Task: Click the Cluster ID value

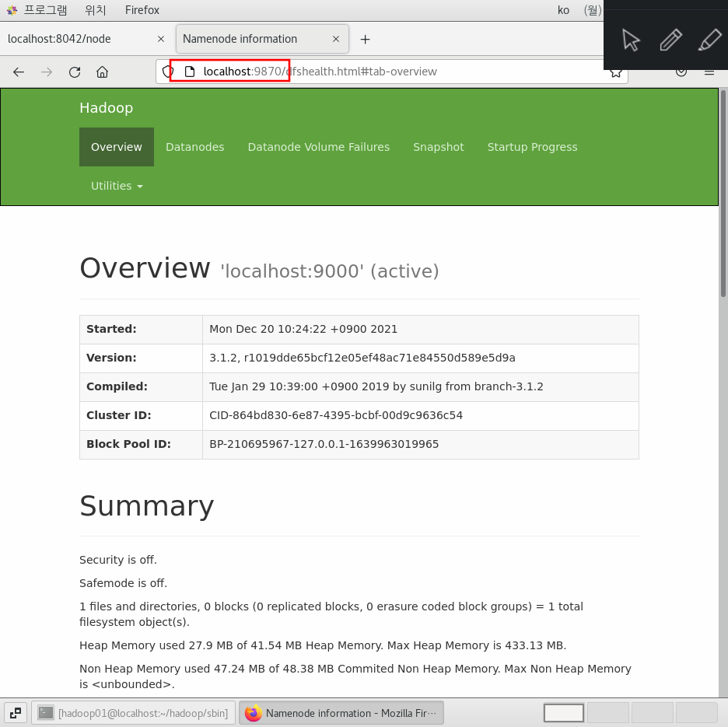Action: click(336, 415)
